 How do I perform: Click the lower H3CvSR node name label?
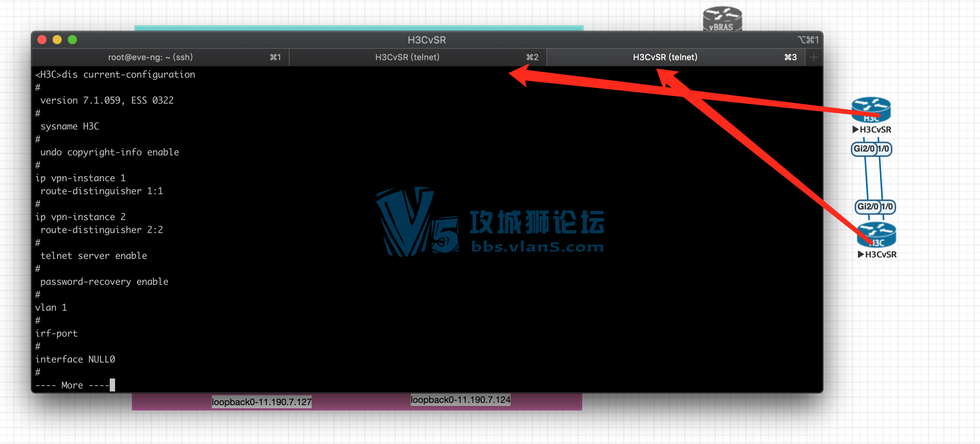[x=881, y=254]
